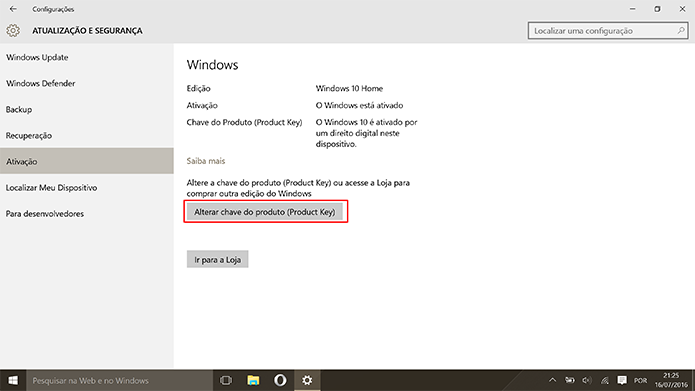Open Recuperação in the sidebar
The image size is (695, 391).
pos(87,136)
